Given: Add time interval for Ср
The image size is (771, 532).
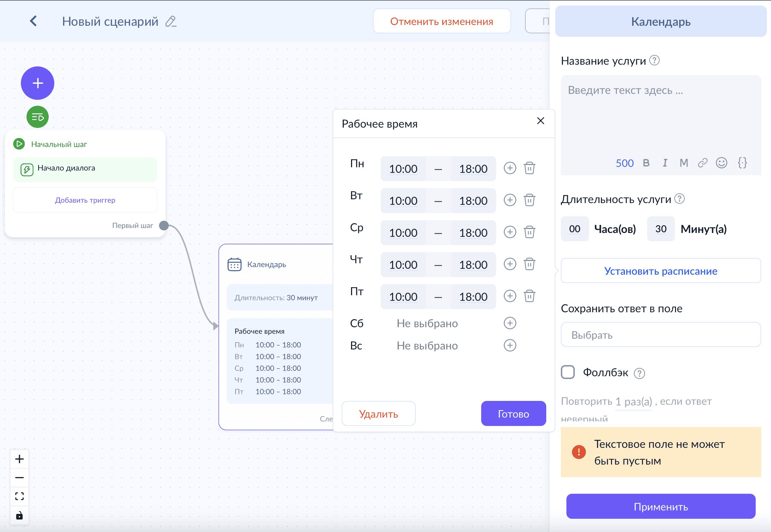Looking at the screenshot, I should (510, 232).
